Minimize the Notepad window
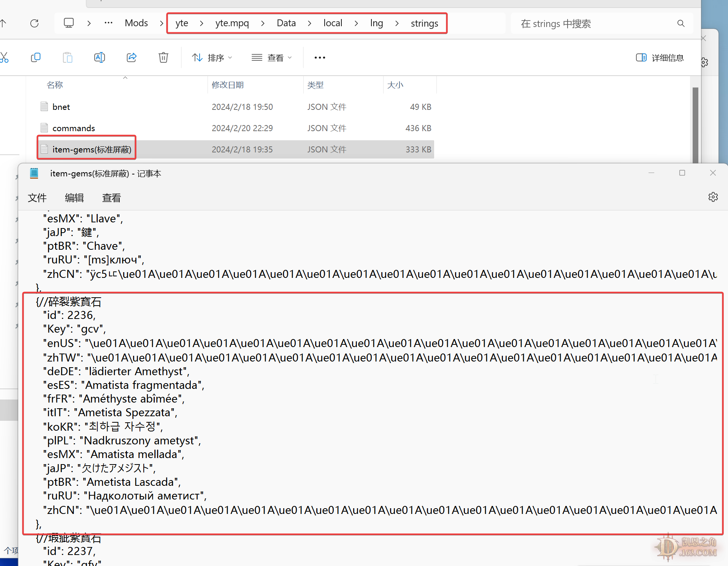Screen dimensions: 728x566 tap(651, 173)
